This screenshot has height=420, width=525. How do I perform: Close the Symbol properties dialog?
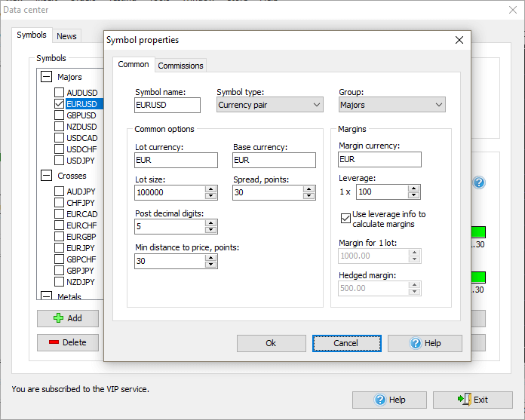coord(459,40)
